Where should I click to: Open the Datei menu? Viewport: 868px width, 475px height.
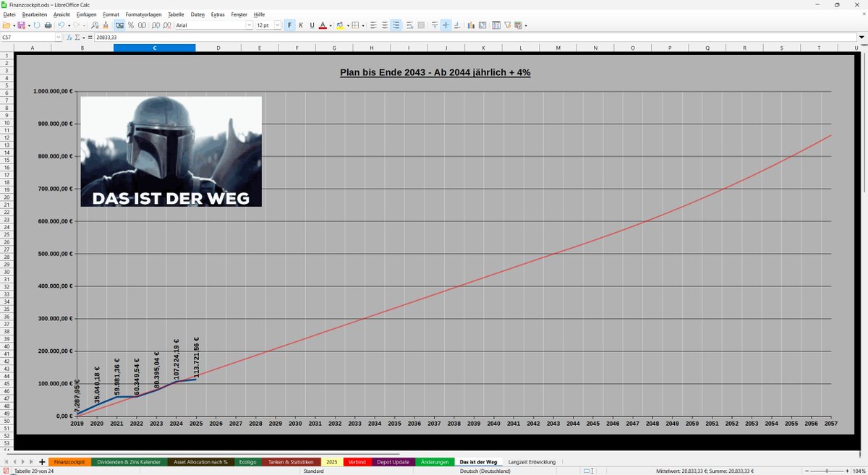coord(9,14)
